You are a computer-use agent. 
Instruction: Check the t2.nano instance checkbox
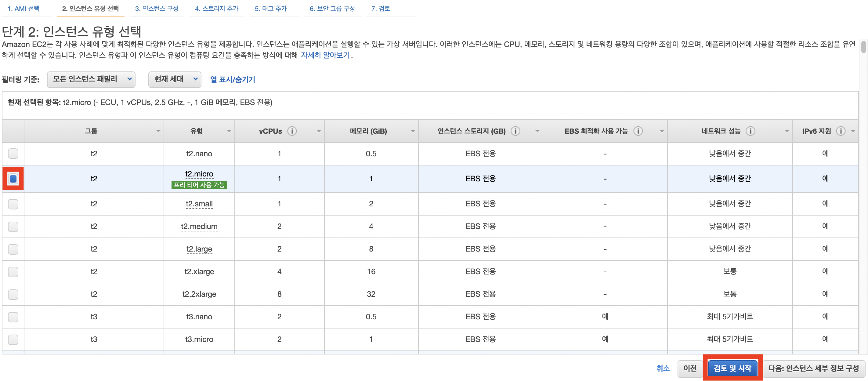13,154
